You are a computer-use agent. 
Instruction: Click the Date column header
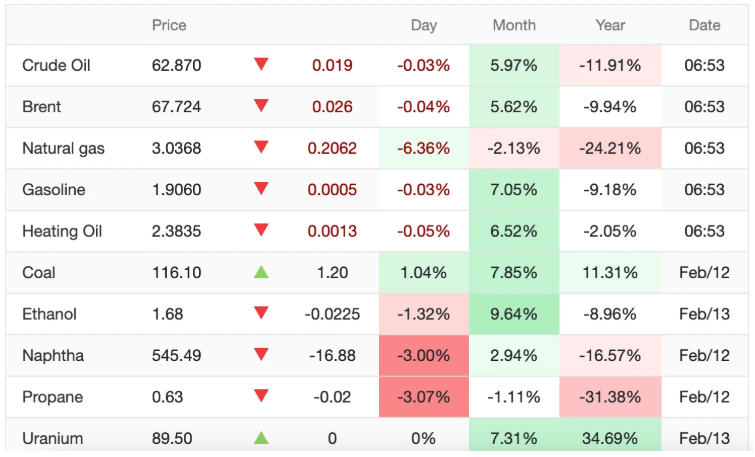704,25
